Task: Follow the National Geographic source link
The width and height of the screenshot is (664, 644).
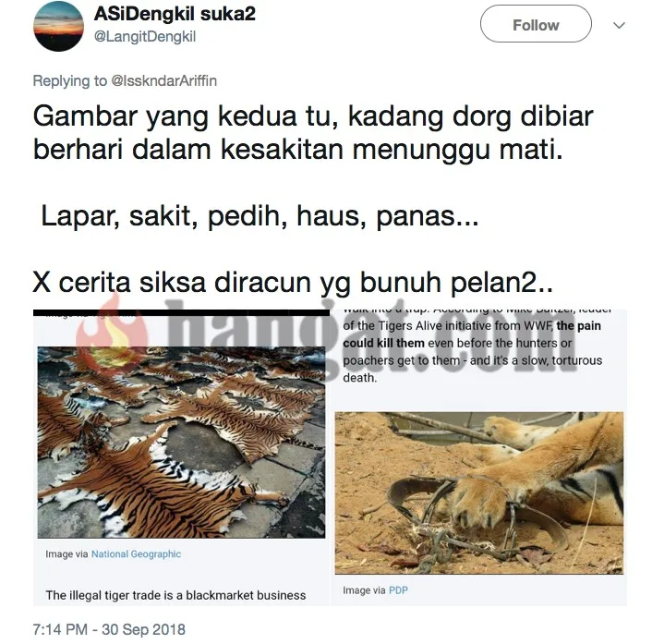Action: click(x=136, y=553)
